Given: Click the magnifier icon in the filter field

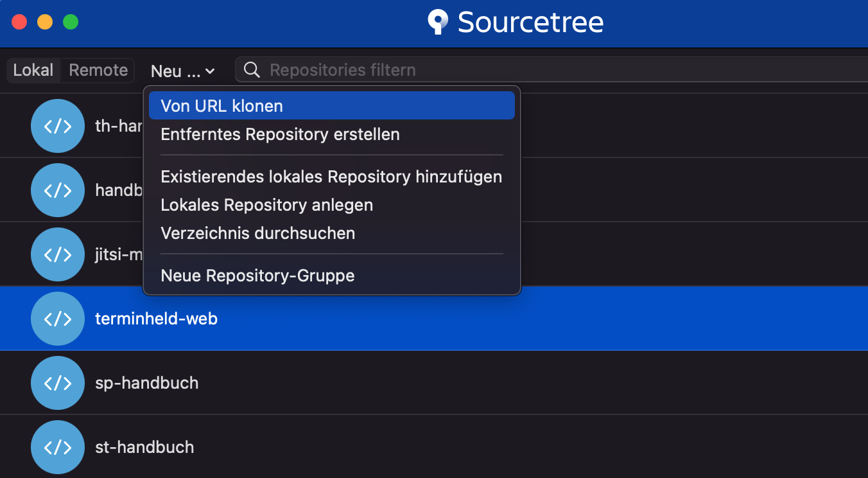Looking at the screenshot, I should pos(251,69).
